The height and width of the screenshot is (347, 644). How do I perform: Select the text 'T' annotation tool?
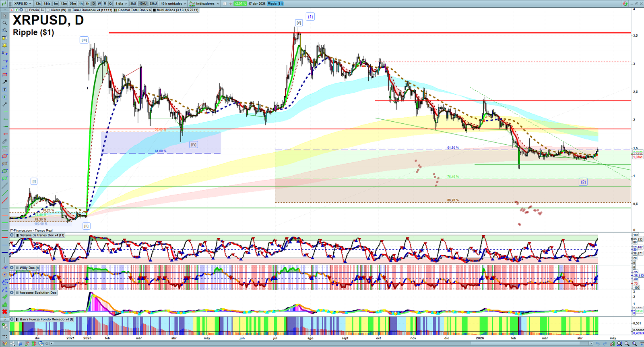[x=5, y=89]
